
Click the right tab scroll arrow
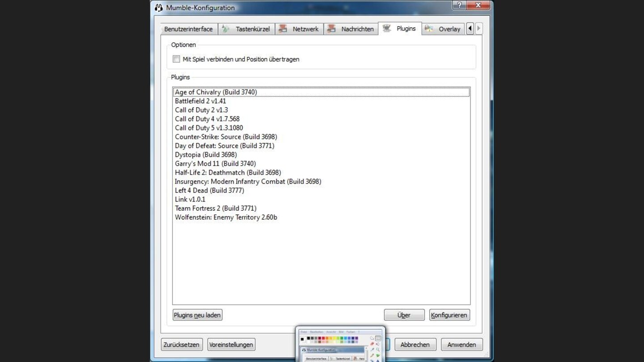point(479,29)
